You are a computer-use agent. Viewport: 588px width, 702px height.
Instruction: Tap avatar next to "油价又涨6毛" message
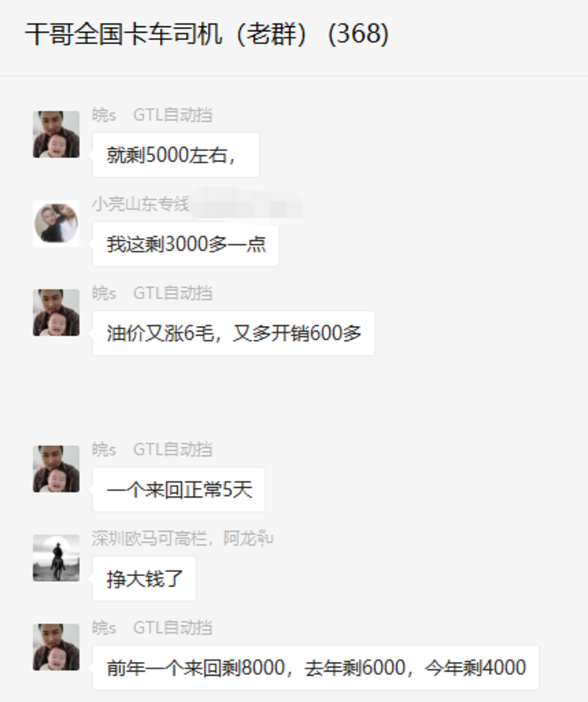click(56, 312)
